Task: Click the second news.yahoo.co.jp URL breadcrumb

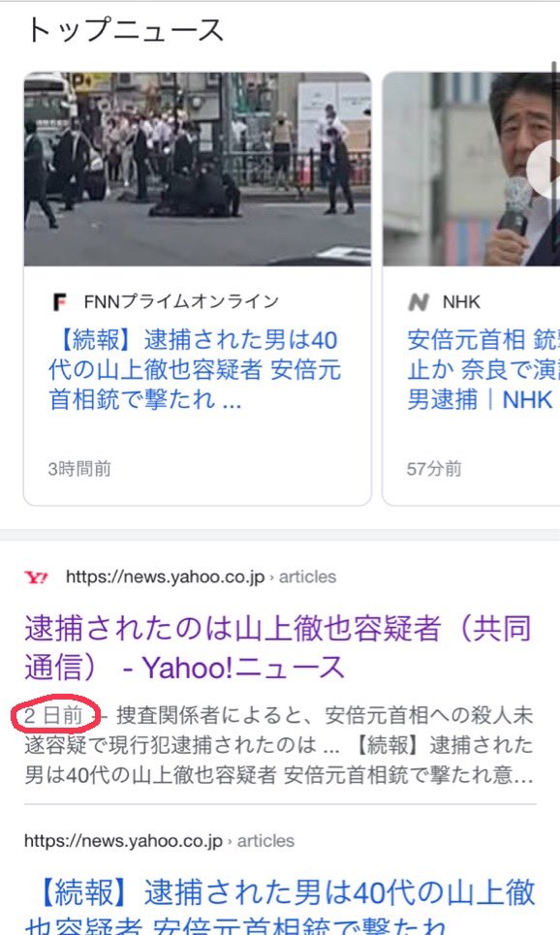Action: (159, 841)
